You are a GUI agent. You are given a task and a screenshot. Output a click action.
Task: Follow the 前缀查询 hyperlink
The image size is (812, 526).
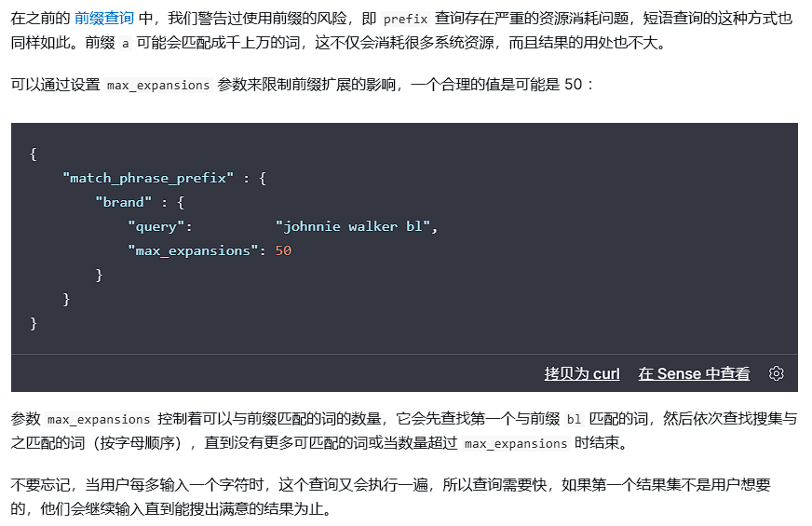click(x=103, y=18)
